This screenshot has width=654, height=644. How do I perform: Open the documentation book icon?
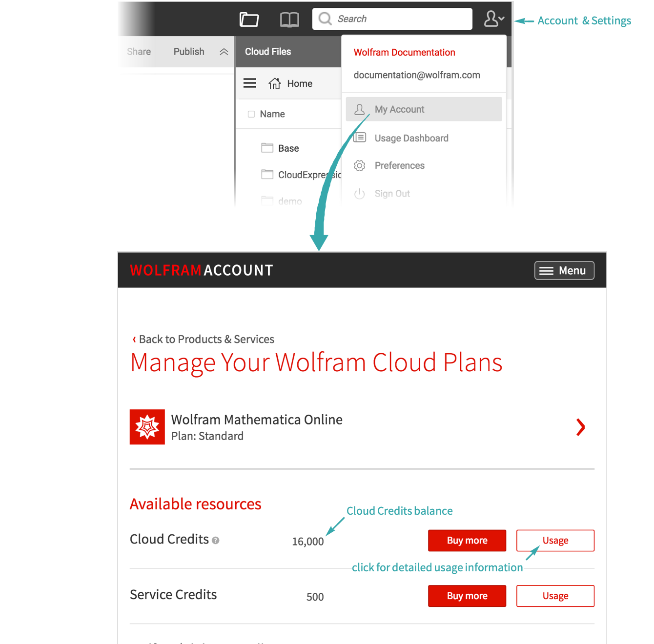click(289, 20)
